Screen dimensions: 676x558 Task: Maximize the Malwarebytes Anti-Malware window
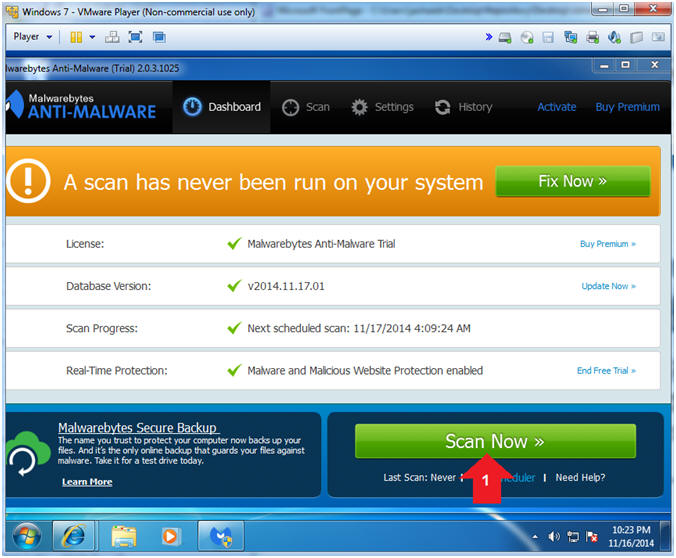[x=625, y=65]
